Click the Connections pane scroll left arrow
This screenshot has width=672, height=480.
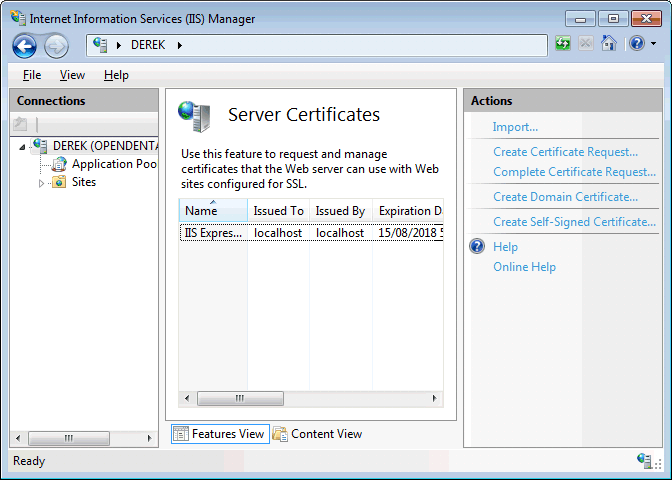(x=18, y=438)
